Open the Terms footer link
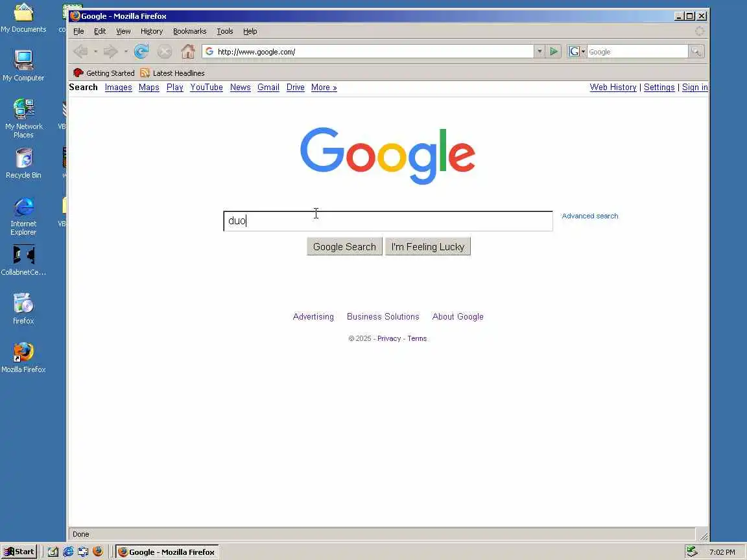This screenshot has width=747, height=560. (417, 338)
